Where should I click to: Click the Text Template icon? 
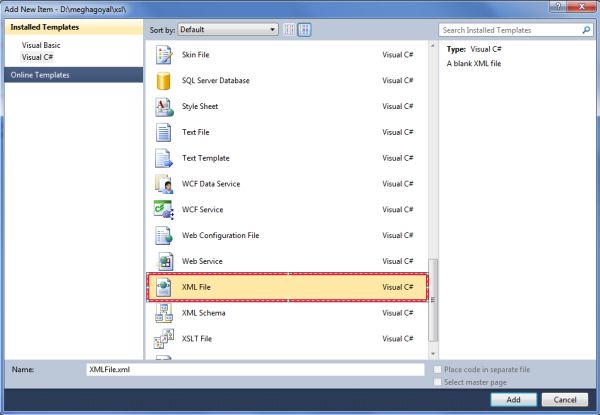tap(164, 158)
